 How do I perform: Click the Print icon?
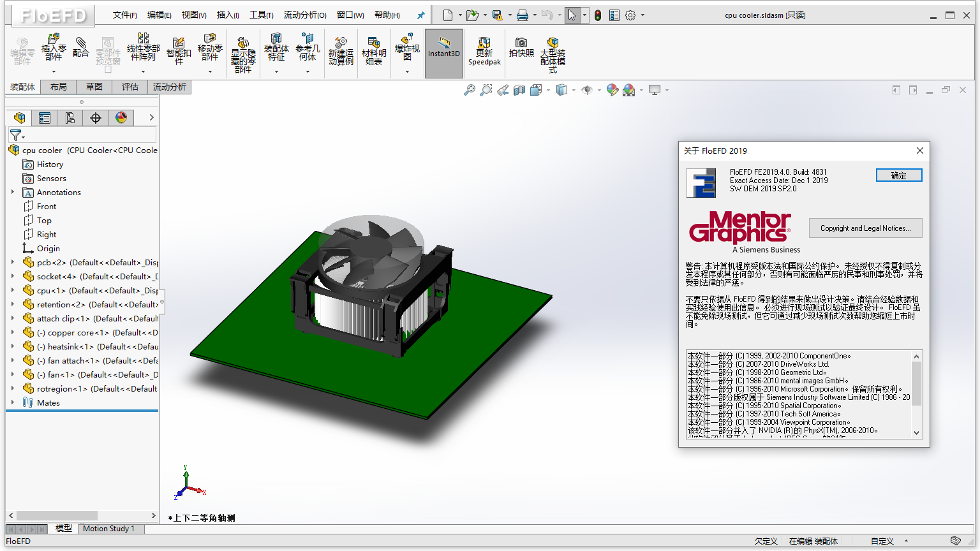pyautogui.click(x=523, y=15)
